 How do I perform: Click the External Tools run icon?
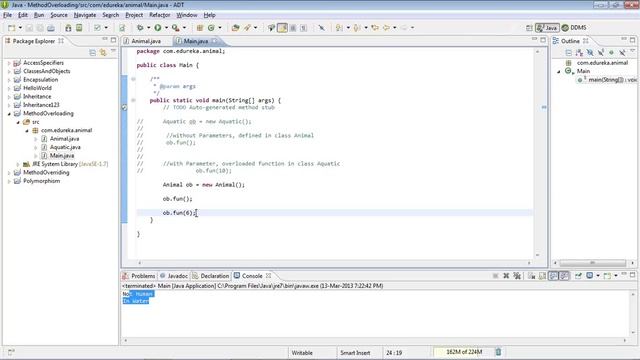pos(176,28)
